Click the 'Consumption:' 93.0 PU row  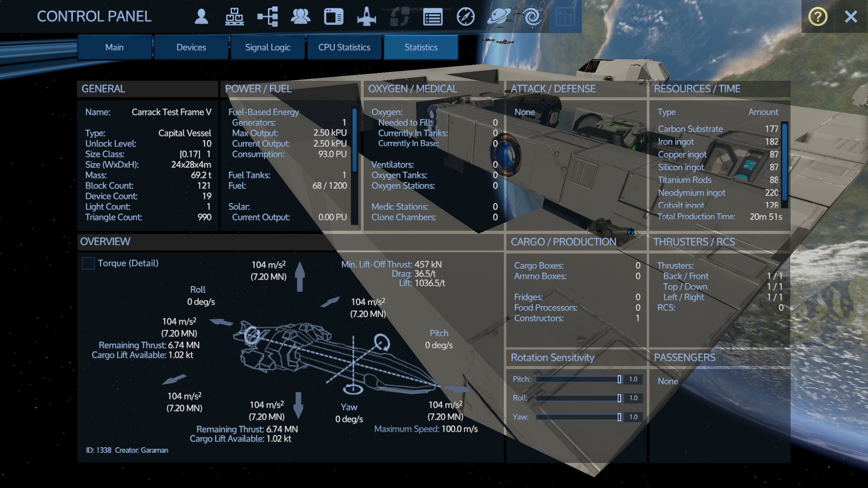(x=289, y=154)
